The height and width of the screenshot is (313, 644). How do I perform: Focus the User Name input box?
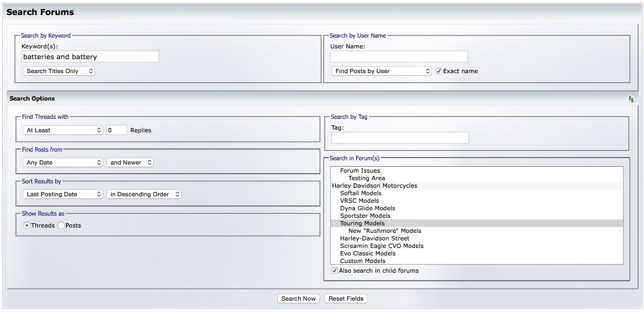pos(399,56)
